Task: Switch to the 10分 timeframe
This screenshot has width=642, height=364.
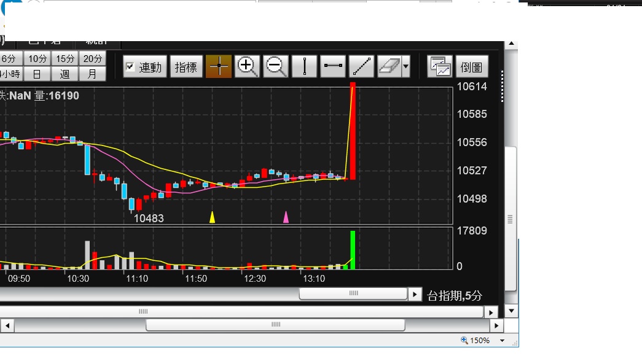Action: click(37, 58)
